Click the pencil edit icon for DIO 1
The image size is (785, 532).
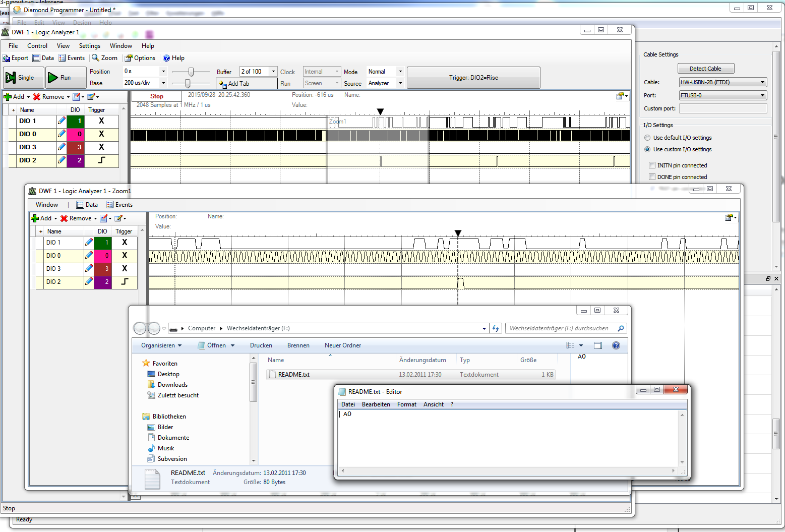click(x=62, y=121)
